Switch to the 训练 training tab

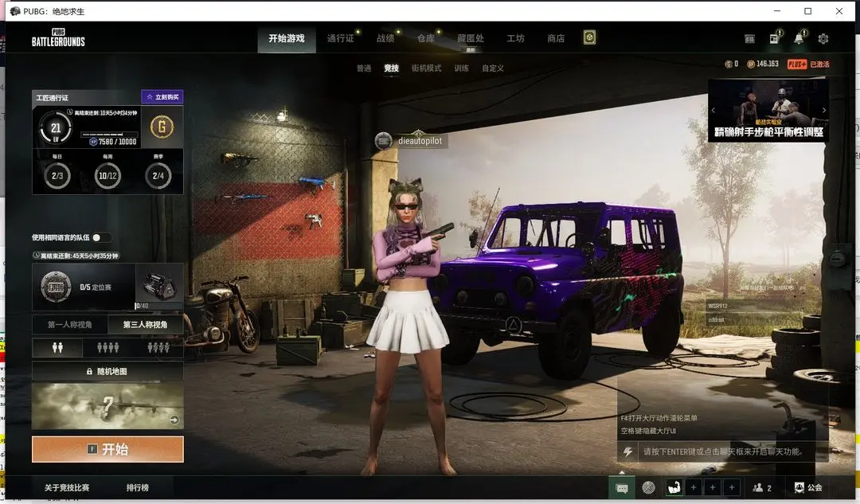pos(461,68)
